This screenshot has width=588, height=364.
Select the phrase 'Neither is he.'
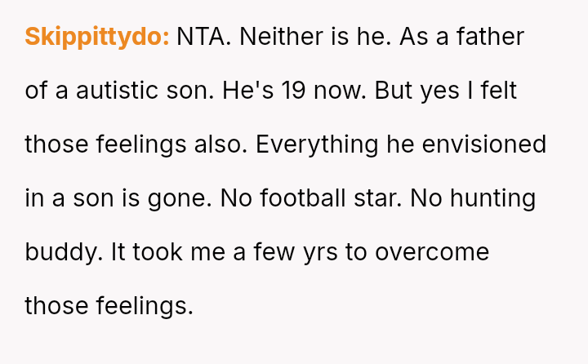coord(315,37)
